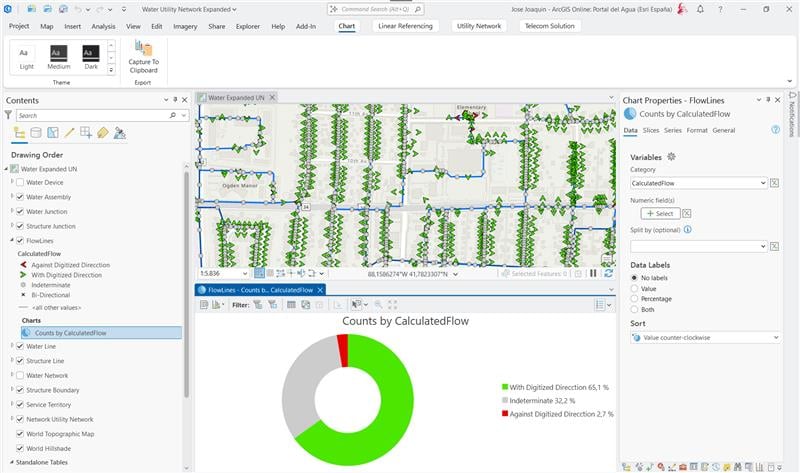Click the Open Project quick-access icon
The image size is (800, 473).
[x=47, y=9]
